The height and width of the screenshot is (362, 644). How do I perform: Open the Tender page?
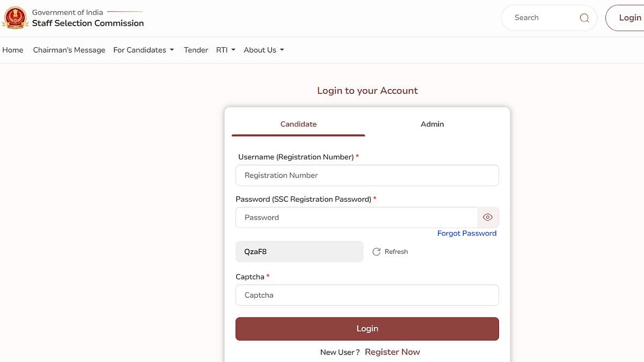196,50
